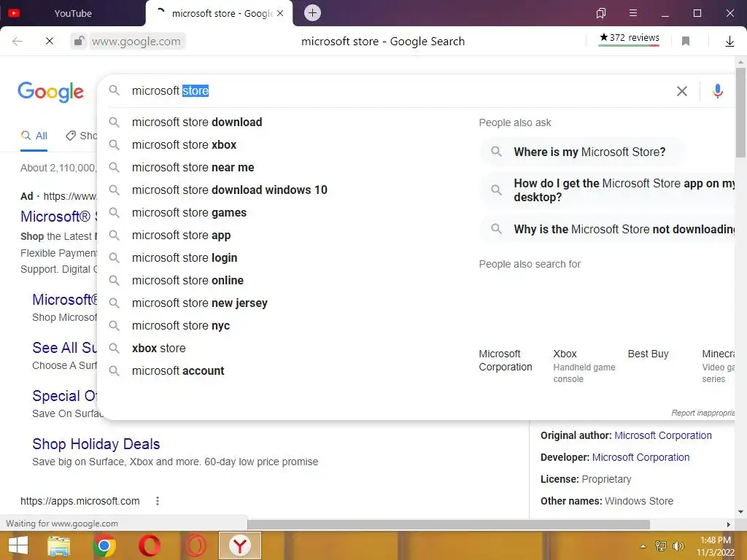Image resolution: width=747 pixels, height=560 pixels.
Task: Open question Where is my Microsoft Store?
Action: [x=582, y=152]
